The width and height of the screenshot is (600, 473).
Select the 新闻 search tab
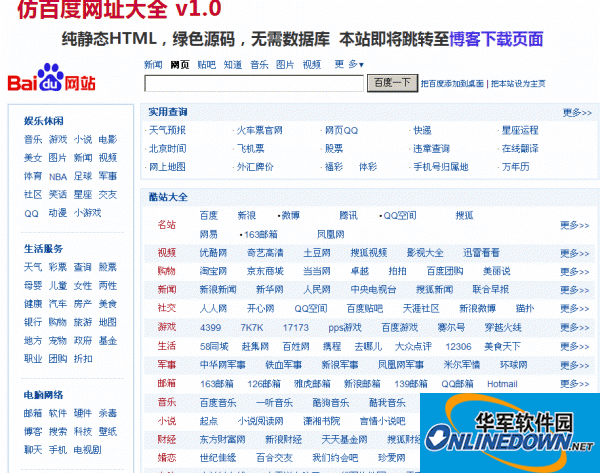153,65
